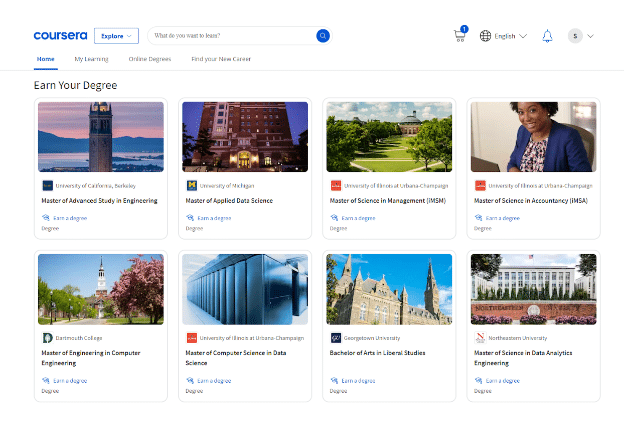The image size is (624, 446).
Task: Click 'Earn a degree' on Georgetown card
Action: tap(358, 381)
